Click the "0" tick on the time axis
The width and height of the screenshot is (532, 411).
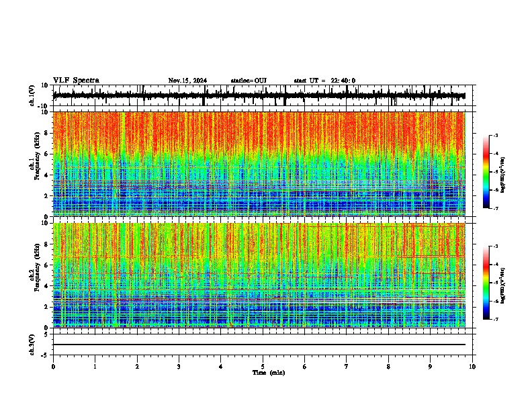click(x=53, y=367)
